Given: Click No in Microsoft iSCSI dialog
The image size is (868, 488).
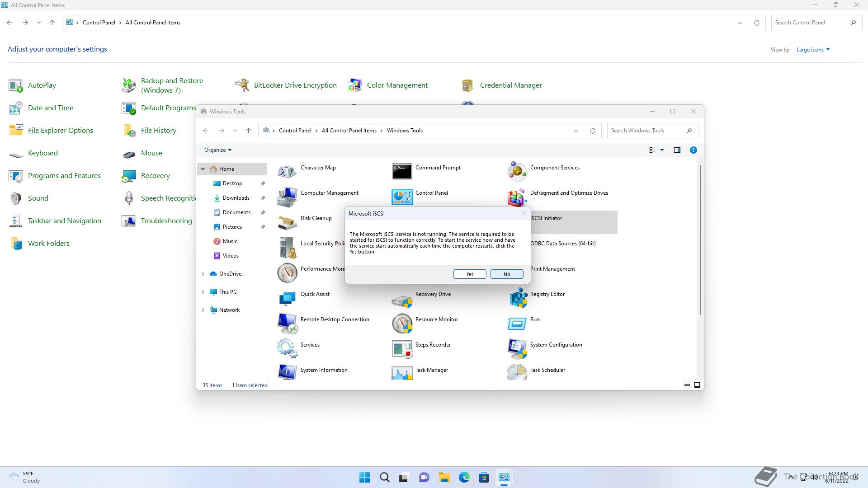Looking at the screenshot, I should pyautogui.click(x=507, y=274).
